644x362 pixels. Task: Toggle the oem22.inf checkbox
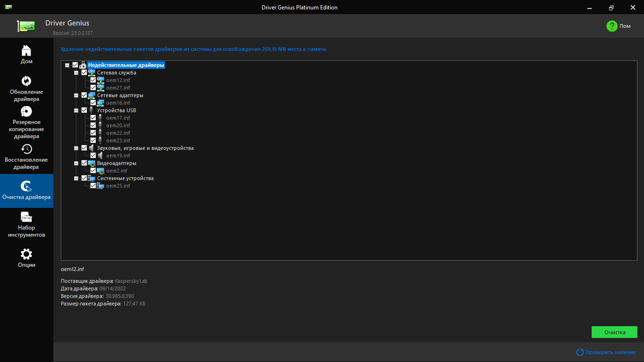tap(93, 133)
